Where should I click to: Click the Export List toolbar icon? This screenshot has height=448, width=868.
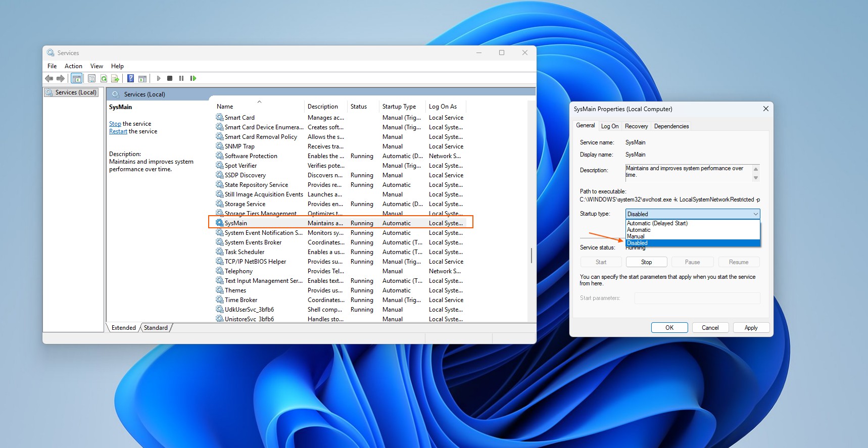115,78
